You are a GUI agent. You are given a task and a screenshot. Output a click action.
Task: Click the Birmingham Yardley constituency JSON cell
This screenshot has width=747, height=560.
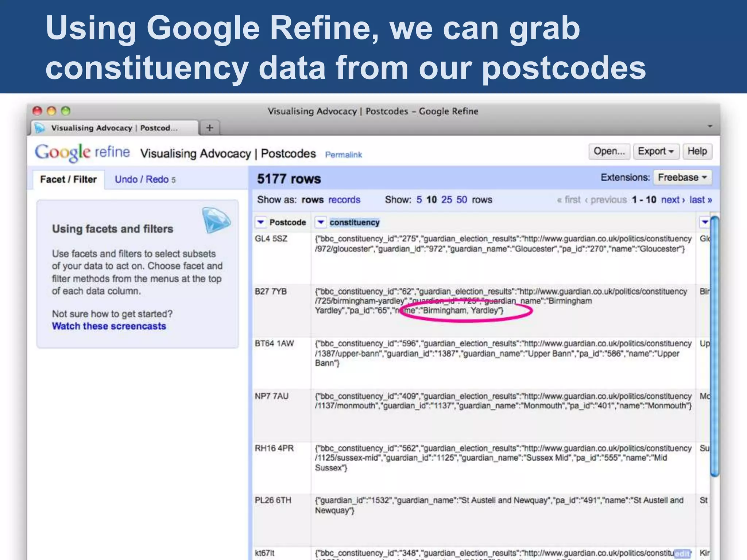click(x=503, y=311)
